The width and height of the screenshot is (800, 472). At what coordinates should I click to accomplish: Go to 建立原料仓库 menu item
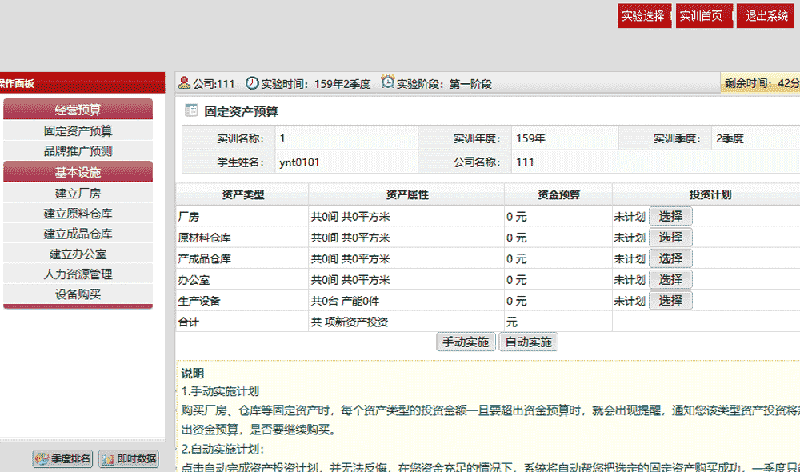(x=78, y=213)
